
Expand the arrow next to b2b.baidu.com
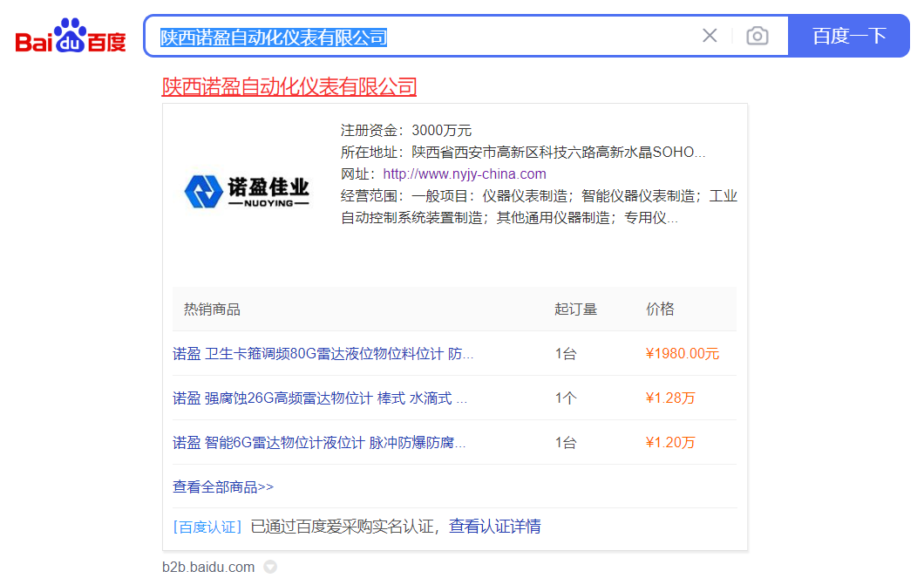pos(270,568)
